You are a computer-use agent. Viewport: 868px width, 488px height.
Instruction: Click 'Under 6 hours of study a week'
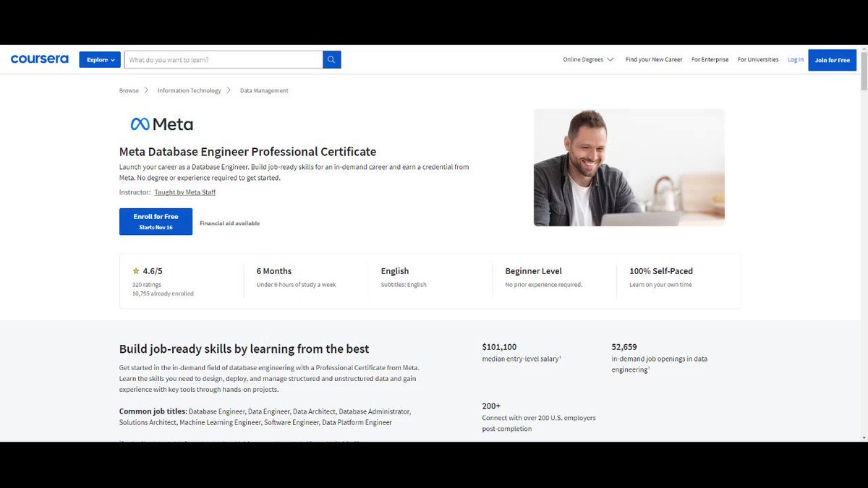click(296, 285)
